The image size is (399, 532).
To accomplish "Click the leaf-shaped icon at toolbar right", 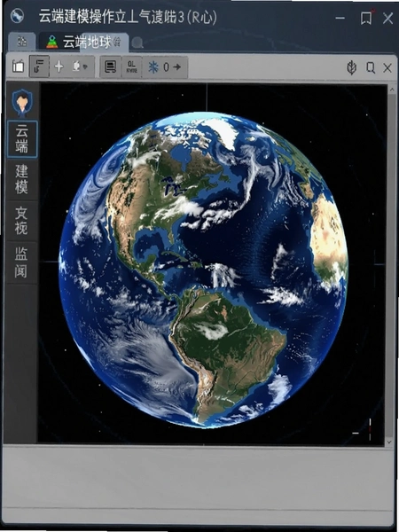I will (x=351, y=67).
